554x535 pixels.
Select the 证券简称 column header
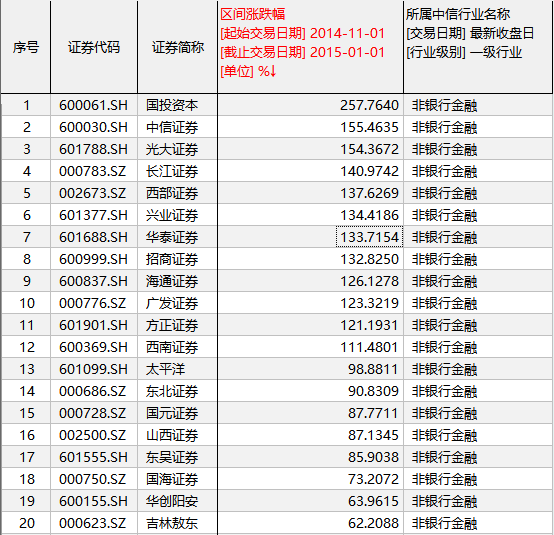(177, 47)
